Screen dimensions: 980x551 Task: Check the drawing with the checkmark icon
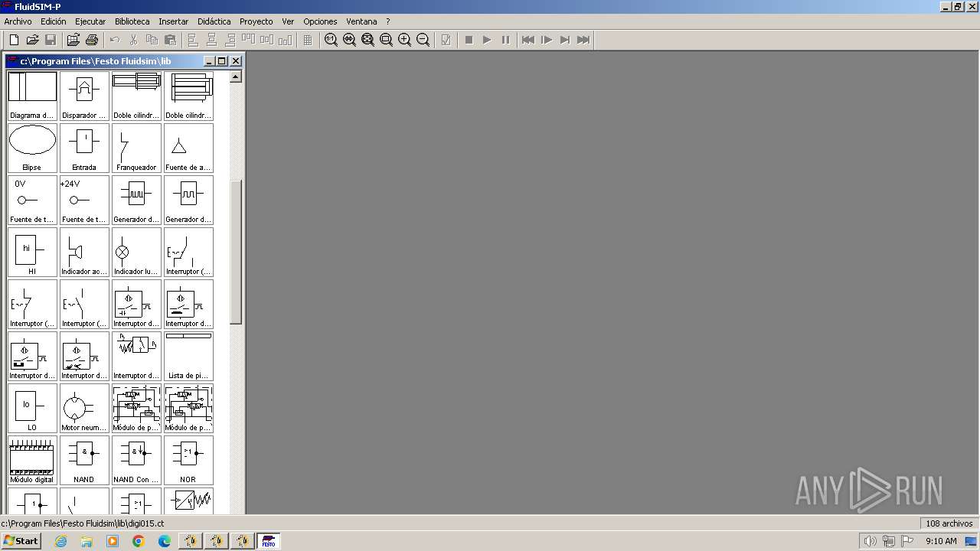tap(446, 40)
